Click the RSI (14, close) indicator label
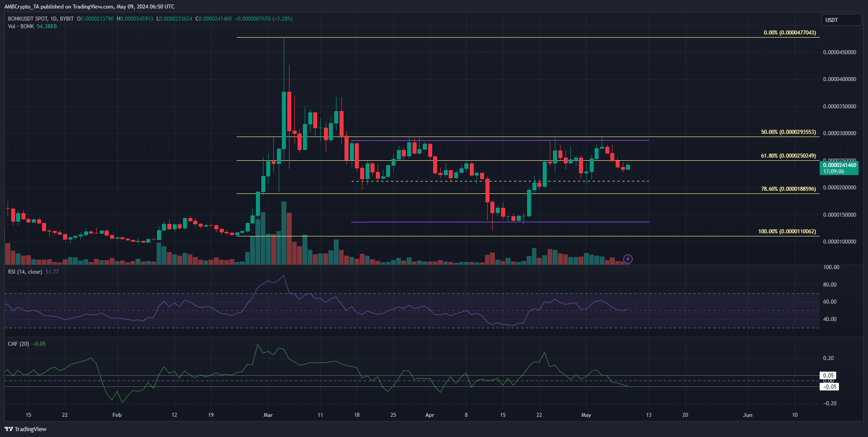The height and width of the screenshot is (437, 868). (25, 272)
